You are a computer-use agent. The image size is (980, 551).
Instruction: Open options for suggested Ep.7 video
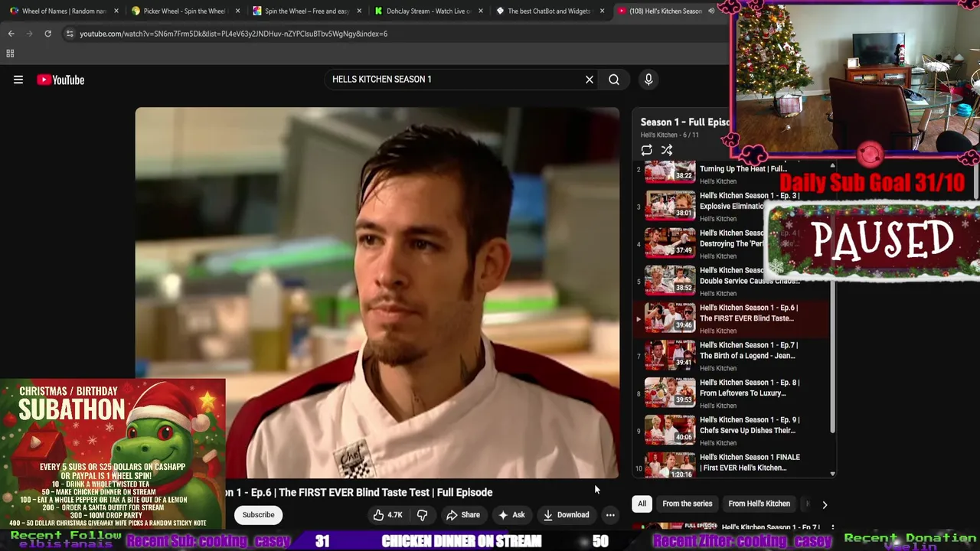point(832,528)
